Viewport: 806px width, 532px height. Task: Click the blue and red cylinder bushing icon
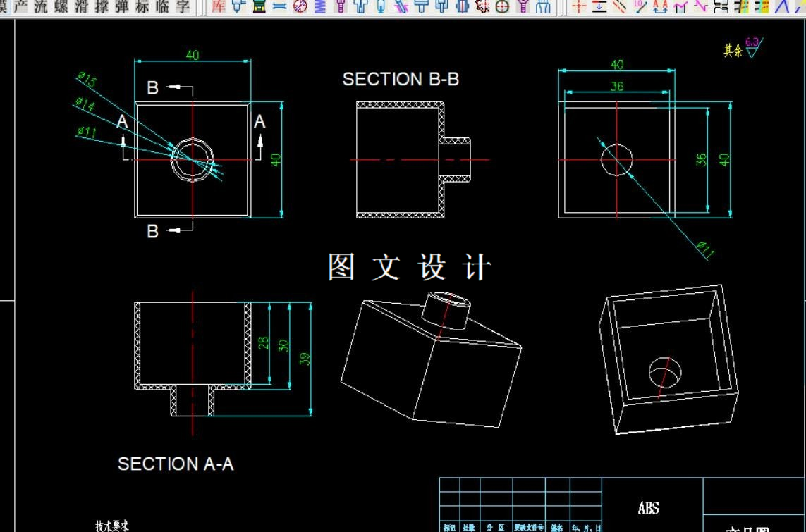[463, 6]
